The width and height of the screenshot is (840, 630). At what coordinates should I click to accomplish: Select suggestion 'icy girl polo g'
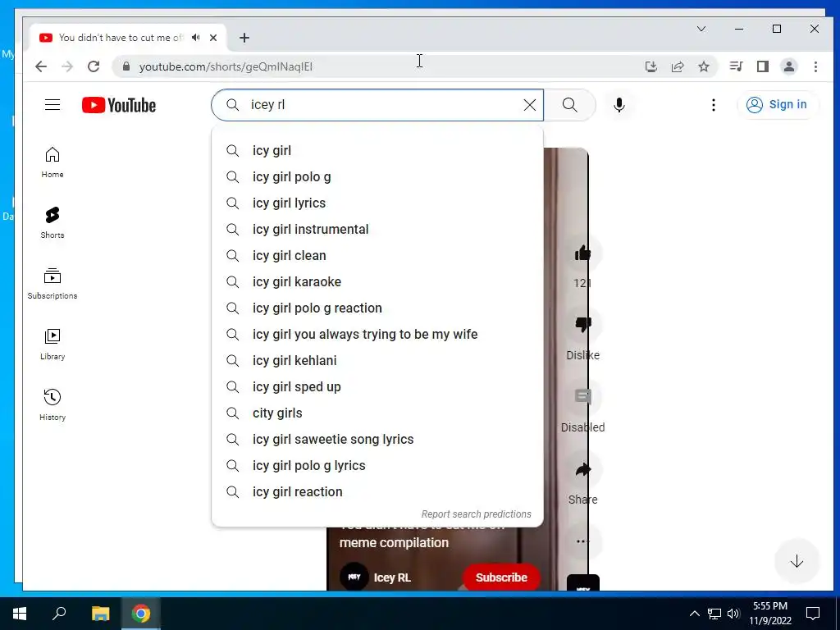coord(377,177)
